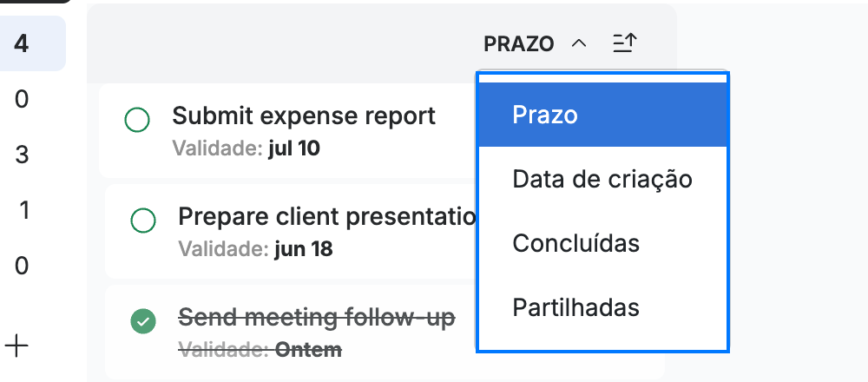This screenshot has height=382, width=868.
Task: Click the plus icon to add a list
Action: [16, 346]
